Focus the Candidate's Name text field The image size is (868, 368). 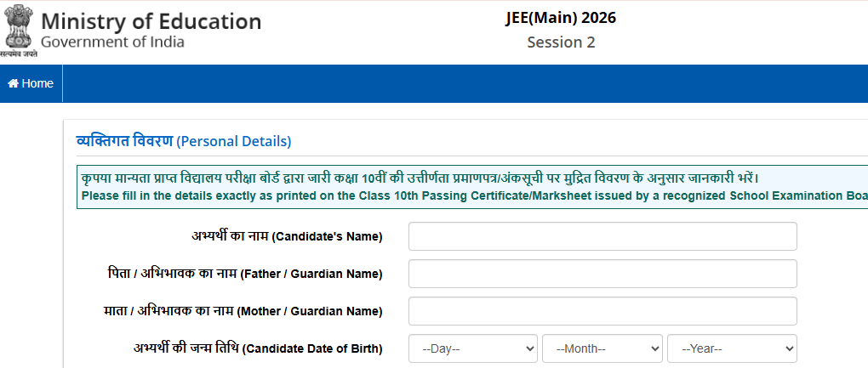602,236
